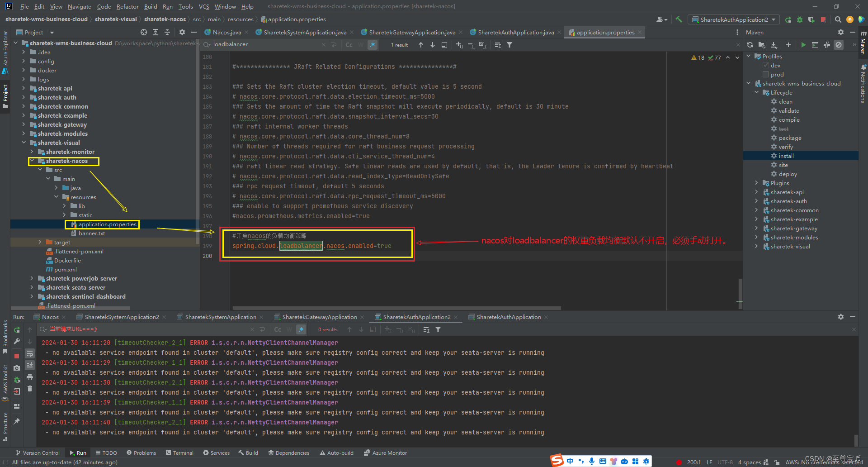The height and width of the screenshot is (467, 868).
Task: Open Terminal tool window
Action: pyautogui.click(x=179, y=453)
